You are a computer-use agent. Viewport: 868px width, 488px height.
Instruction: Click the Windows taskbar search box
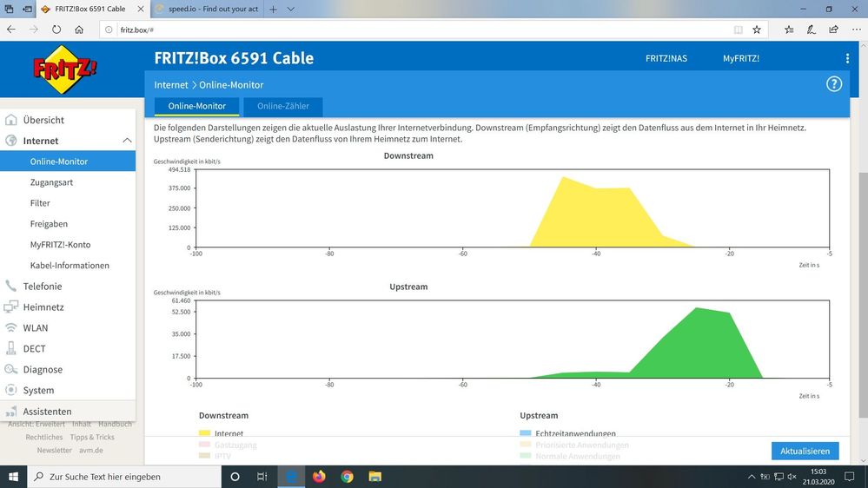point(124,477)
